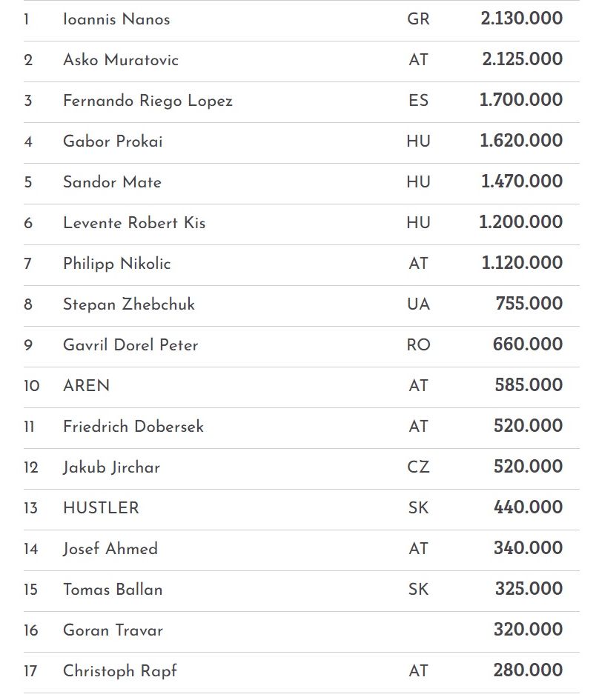Select the HUSTLER player name
This screenshot has width=599, height=700.
coord(101,508)
